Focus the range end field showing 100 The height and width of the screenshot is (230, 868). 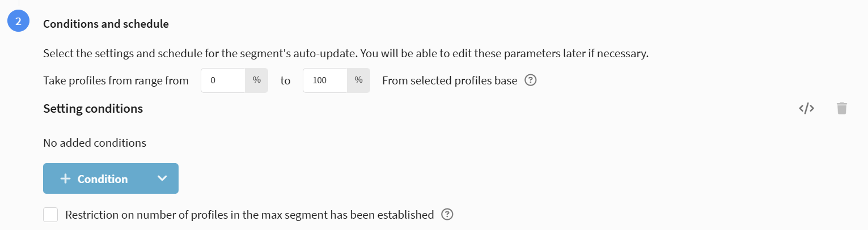[325, 80]
